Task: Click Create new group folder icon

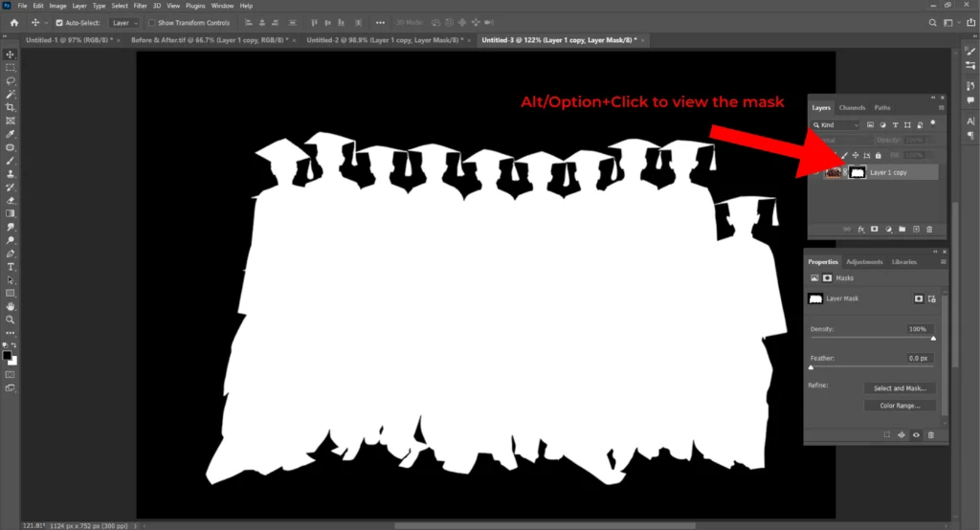Action: coord(902,230)
